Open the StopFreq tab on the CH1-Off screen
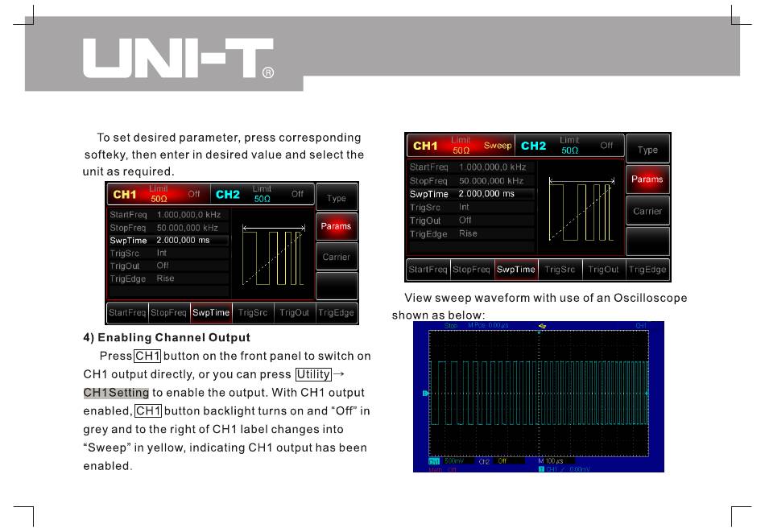Image resolution: width=765 pixels, height=532 pixels. tap(168, 312)
